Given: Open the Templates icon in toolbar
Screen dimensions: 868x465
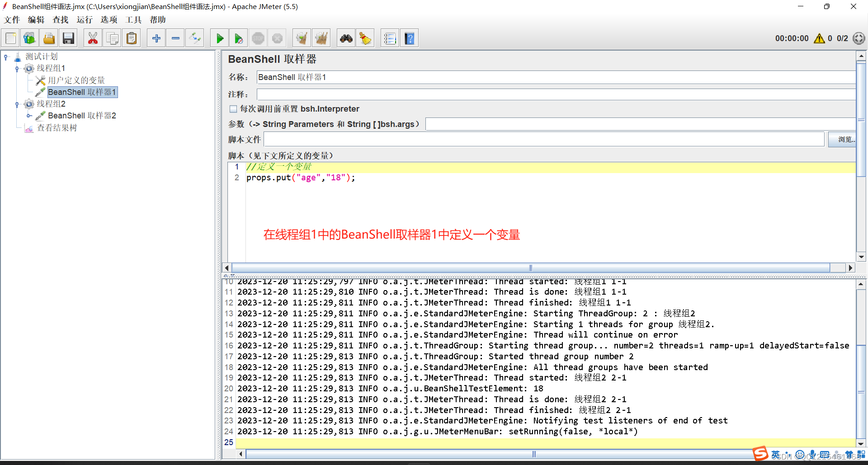Looking at the screenshot, I should click(x=29, y=38).
